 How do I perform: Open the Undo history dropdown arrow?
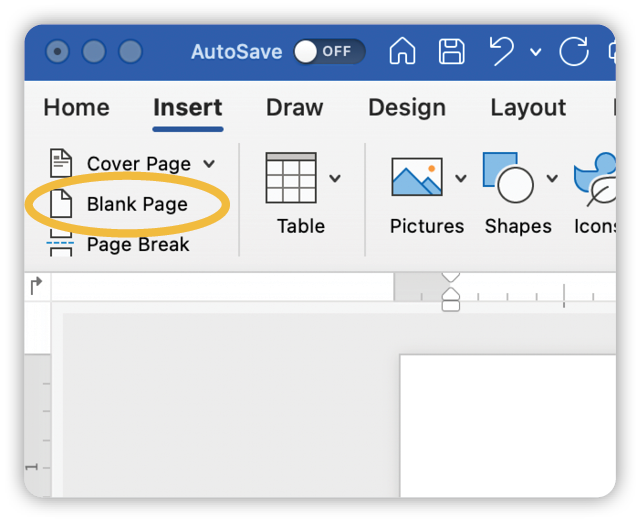point(536,52)
